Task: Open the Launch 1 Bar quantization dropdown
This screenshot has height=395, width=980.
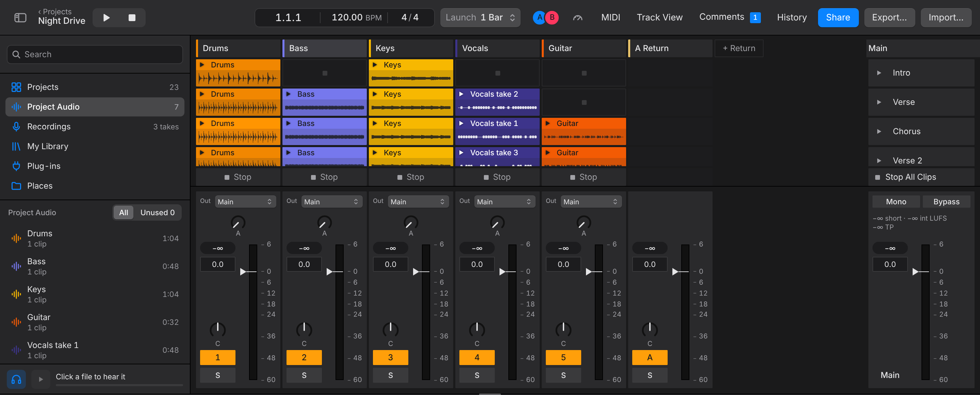Action: (x=480, y=17)
